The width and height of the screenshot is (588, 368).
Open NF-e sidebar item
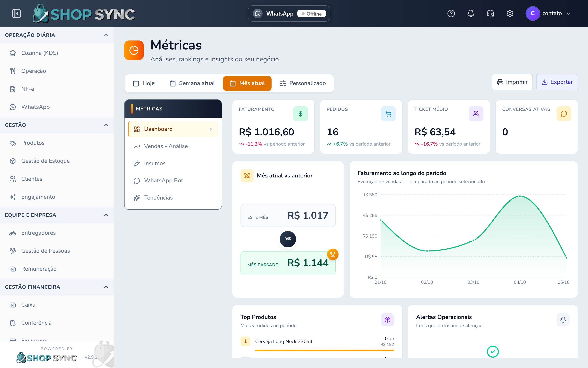coord(57,89)
